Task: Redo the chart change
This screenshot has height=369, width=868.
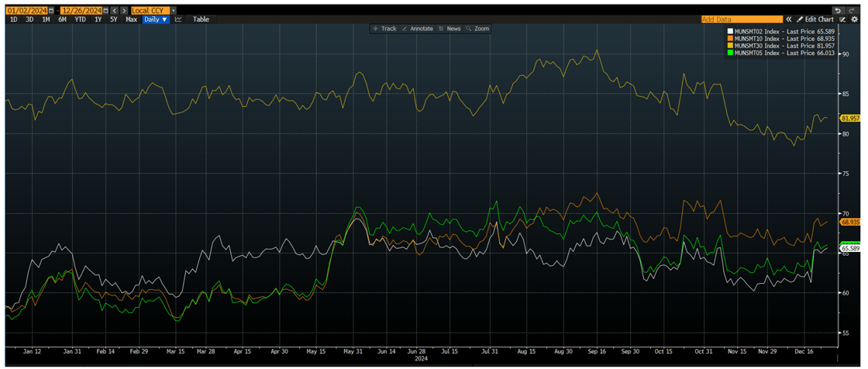Action: pyautogui.click(x=852, y=11)
